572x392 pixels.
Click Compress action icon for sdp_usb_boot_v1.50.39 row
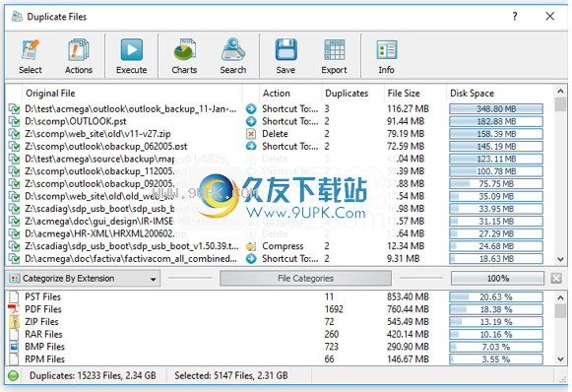[251, 246]
